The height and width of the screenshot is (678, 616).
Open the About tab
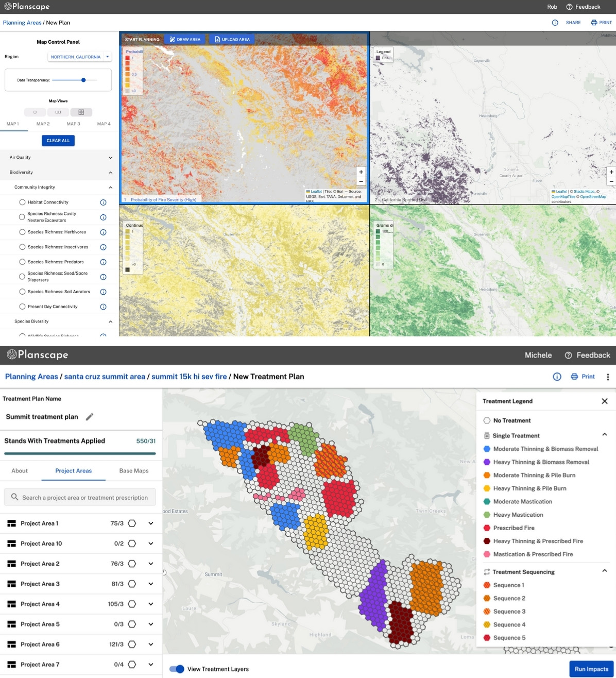[x=20, y=471]
